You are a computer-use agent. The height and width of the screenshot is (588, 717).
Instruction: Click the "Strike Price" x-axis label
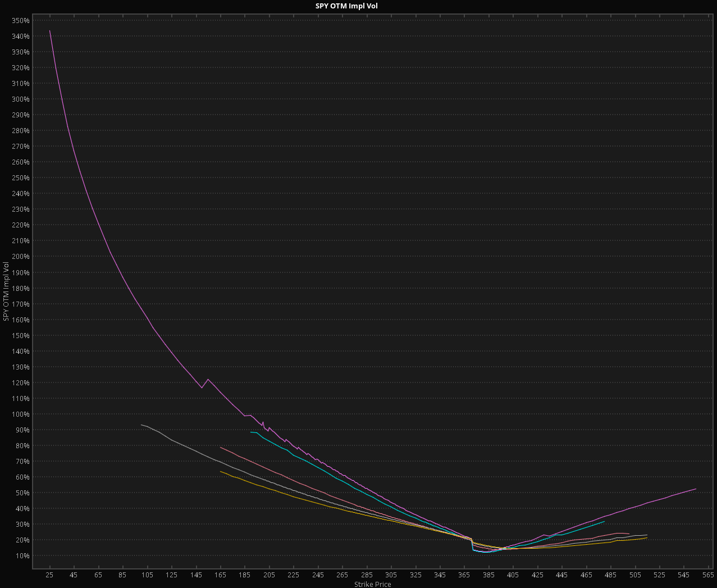click(x=373, y=584)
